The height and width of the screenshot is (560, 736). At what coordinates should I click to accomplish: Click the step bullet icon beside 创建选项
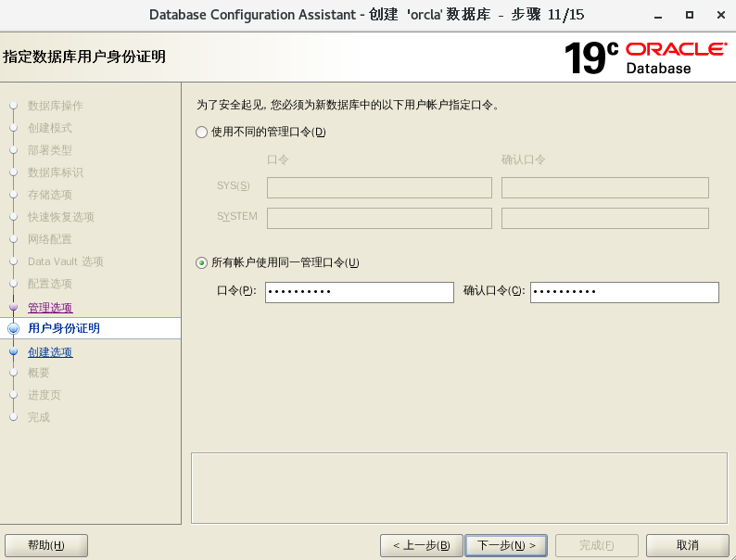(13, 352)
